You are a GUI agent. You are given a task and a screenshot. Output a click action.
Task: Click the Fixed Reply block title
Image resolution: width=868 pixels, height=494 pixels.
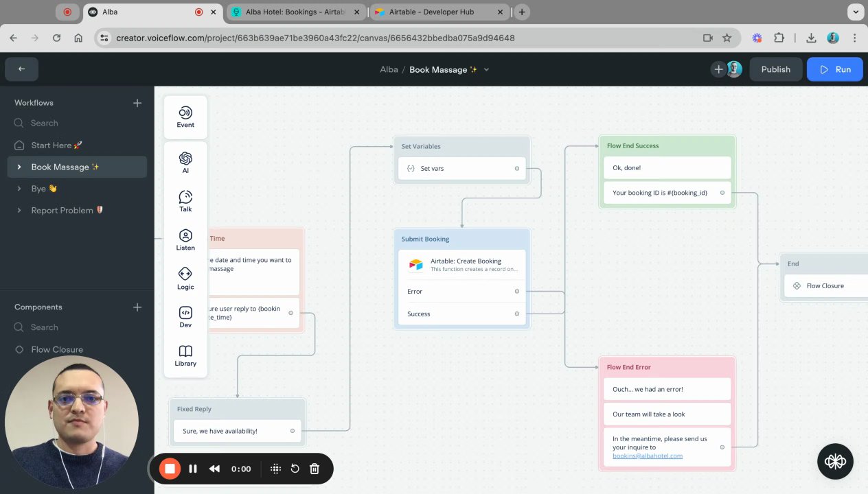pos(194,409)
